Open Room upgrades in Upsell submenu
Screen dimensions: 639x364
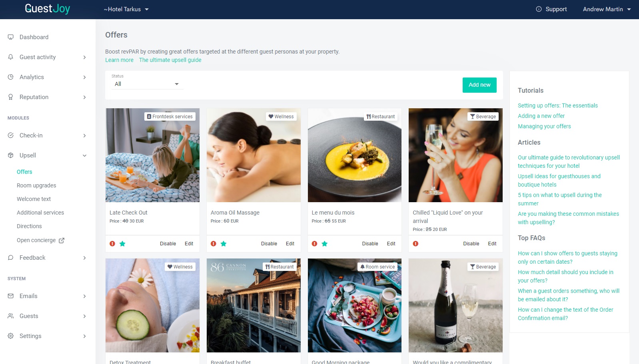tap(36, 185)
